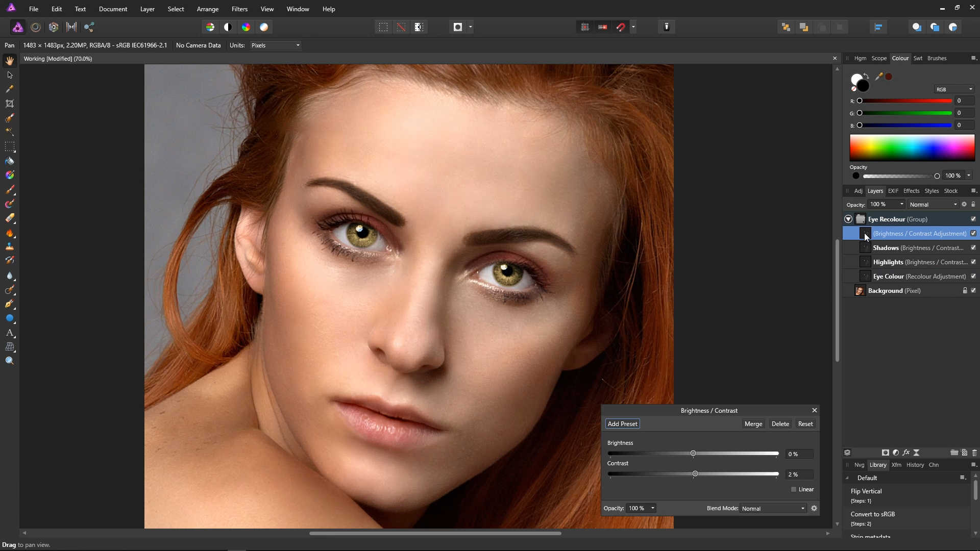Image resolution: width=980 pixels, height=551 pixels.
Task: Open the Filters menu
Action: pos(239,9)
